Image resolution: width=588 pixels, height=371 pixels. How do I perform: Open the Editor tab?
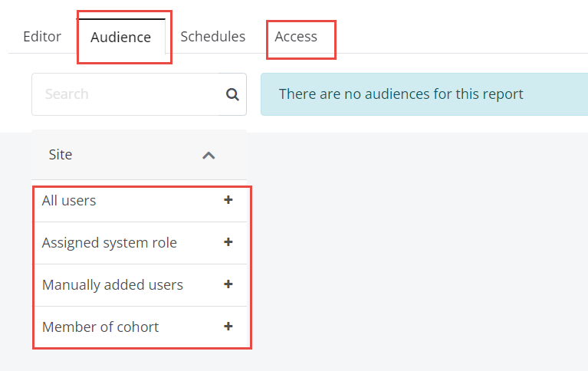tap(42, 37)
